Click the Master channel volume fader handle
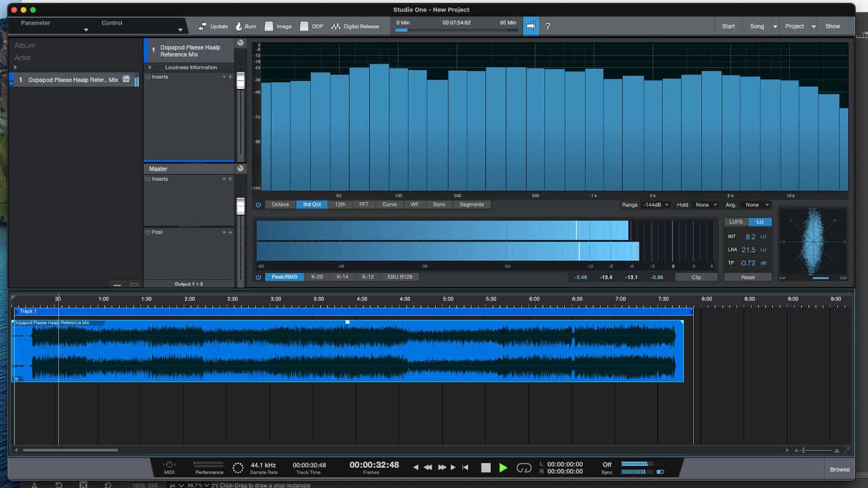The image size is (868, 488). [241, 206]
